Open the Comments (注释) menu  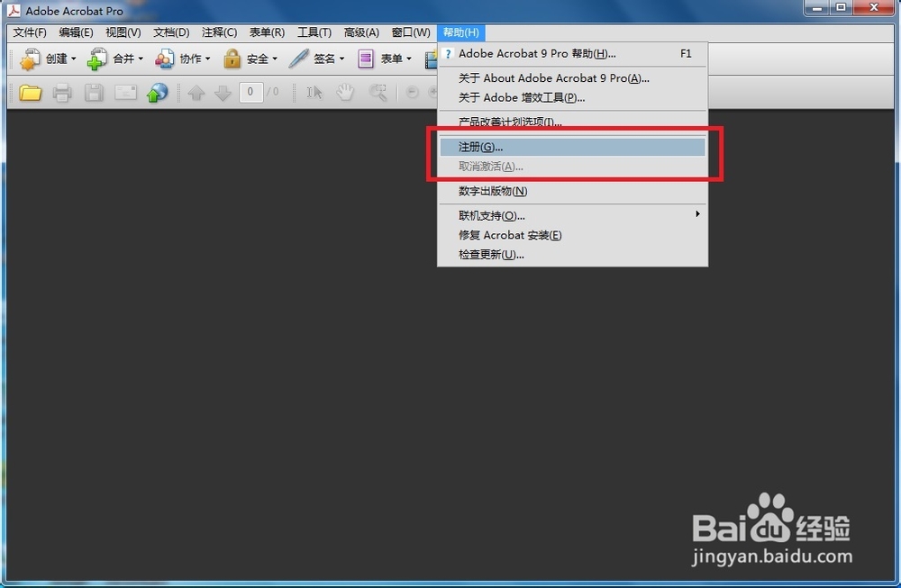pos(219,32)
